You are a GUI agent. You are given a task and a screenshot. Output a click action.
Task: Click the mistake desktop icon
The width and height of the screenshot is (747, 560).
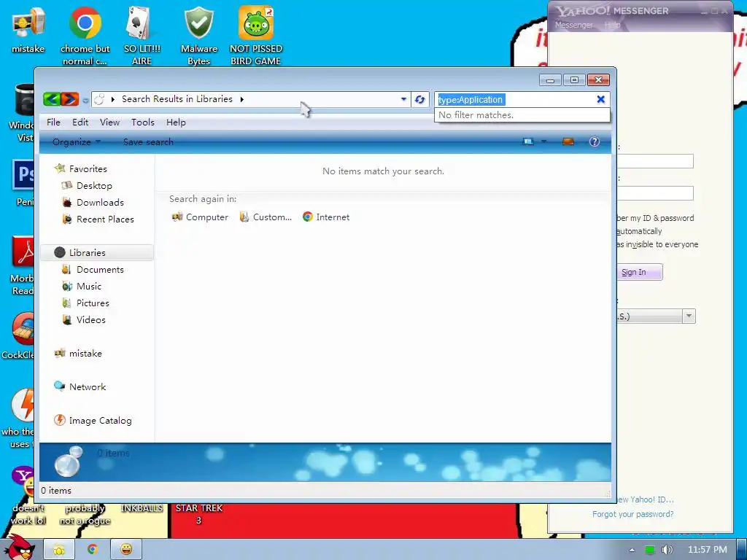28,29
